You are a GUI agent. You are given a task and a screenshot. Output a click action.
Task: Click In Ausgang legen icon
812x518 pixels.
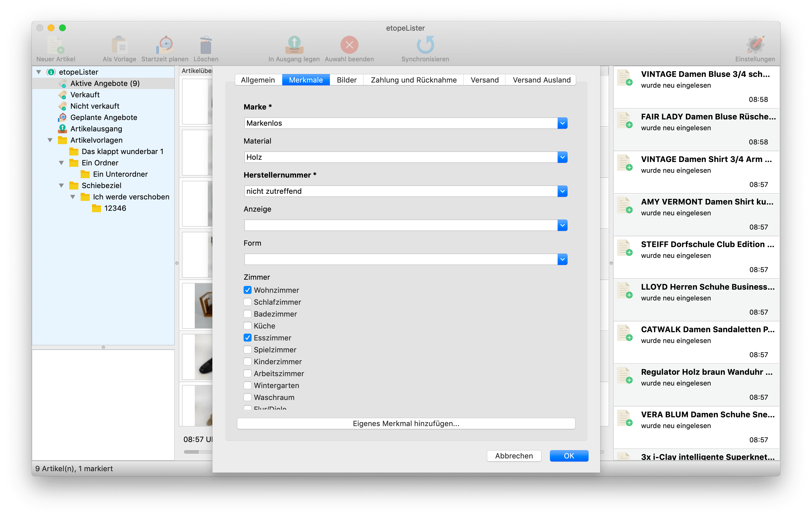pyautogui.click(x=294, y=45)
